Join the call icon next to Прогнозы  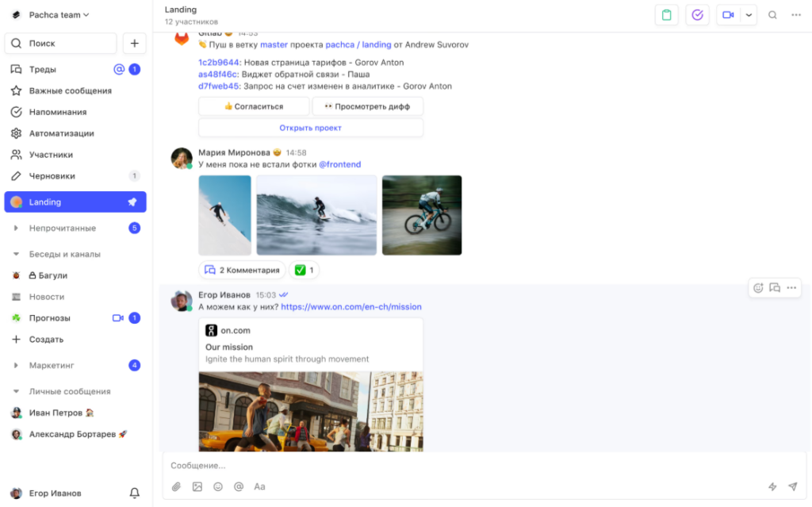coord(118,318)
